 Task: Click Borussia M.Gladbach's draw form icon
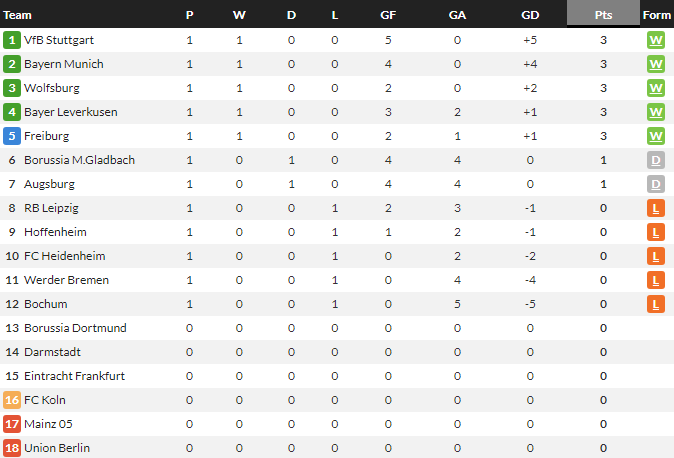pos(656,160)
